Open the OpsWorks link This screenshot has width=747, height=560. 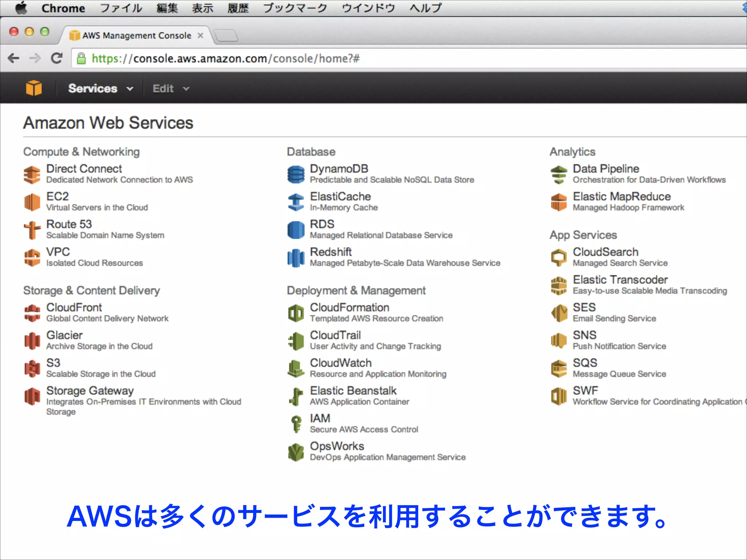[x=337, y=446]
